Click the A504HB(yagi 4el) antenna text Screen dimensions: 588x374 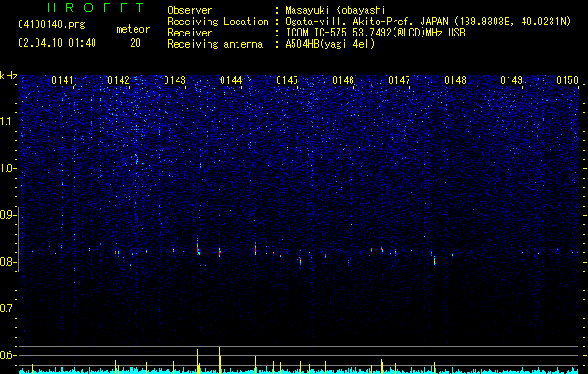(x=330, y=44)
